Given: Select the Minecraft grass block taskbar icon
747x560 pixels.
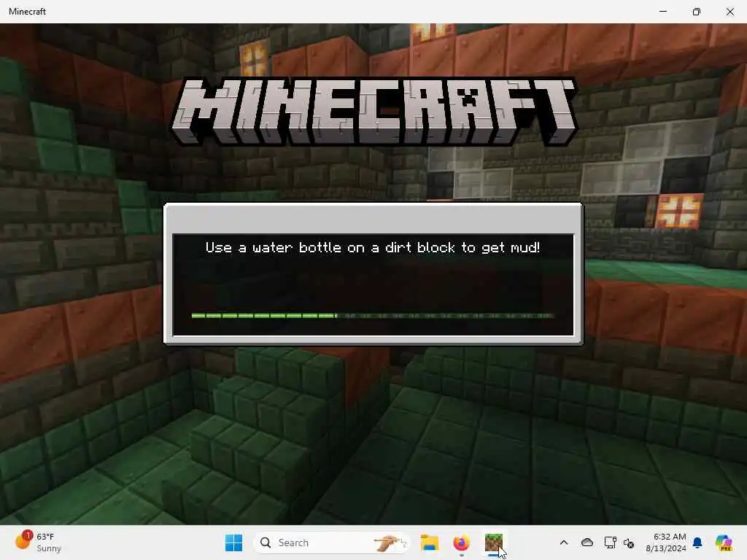Looking at the screenshot, I should tap(494, 542).
